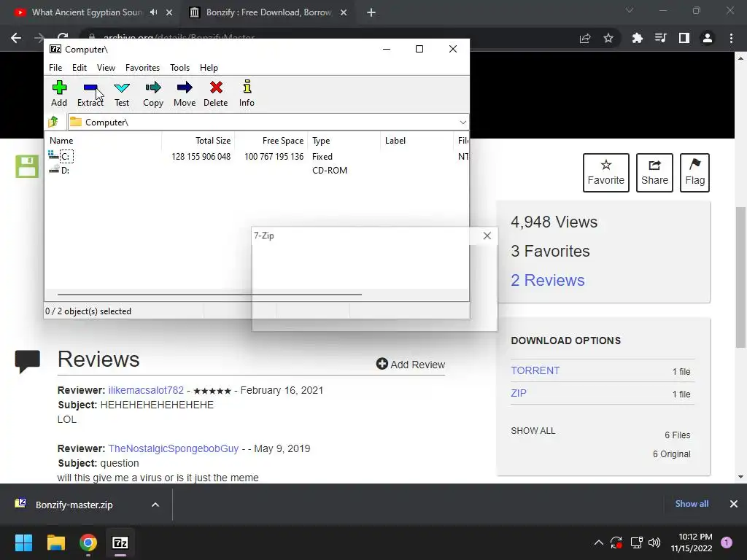
Task: Open the Edit menu in 7-Zip
Action: point(79,68)
